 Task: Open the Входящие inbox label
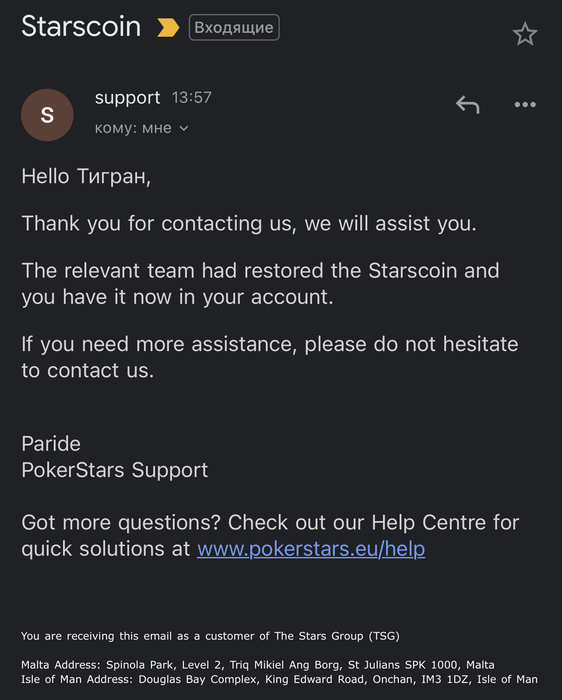(x=234, y=27)
